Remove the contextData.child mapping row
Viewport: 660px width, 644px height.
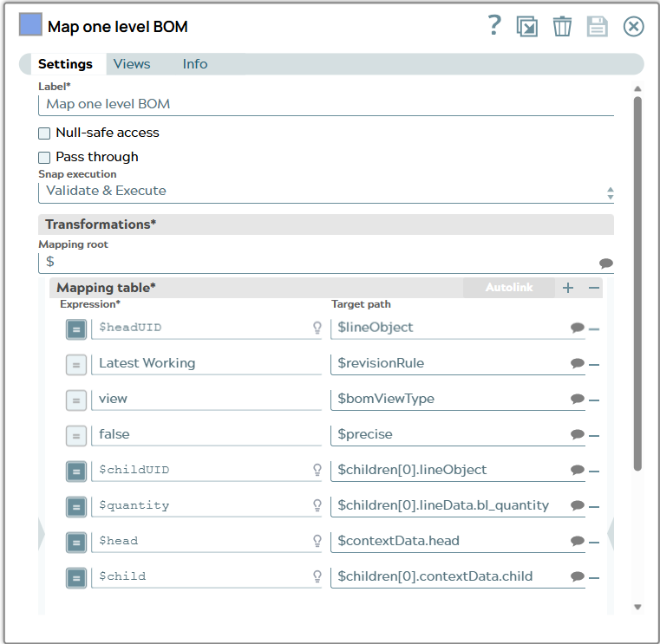594,578
